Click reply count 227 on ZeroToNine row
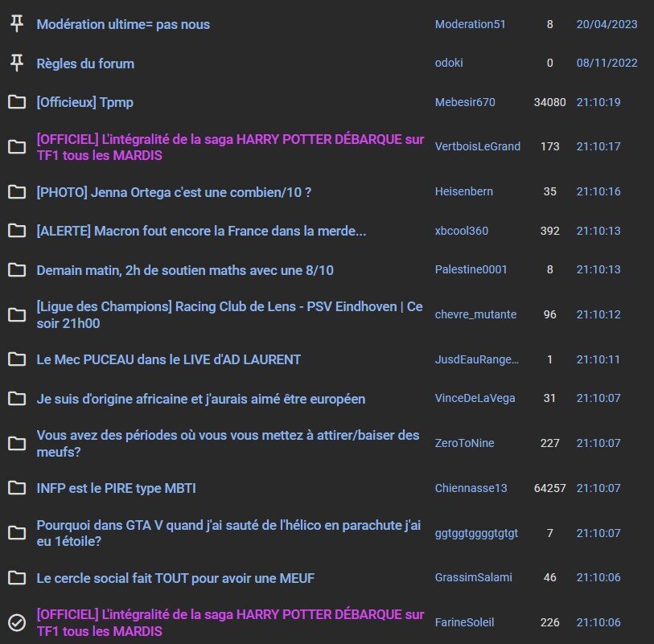Viewport: 654px width, 644px height. pos(549,443)
